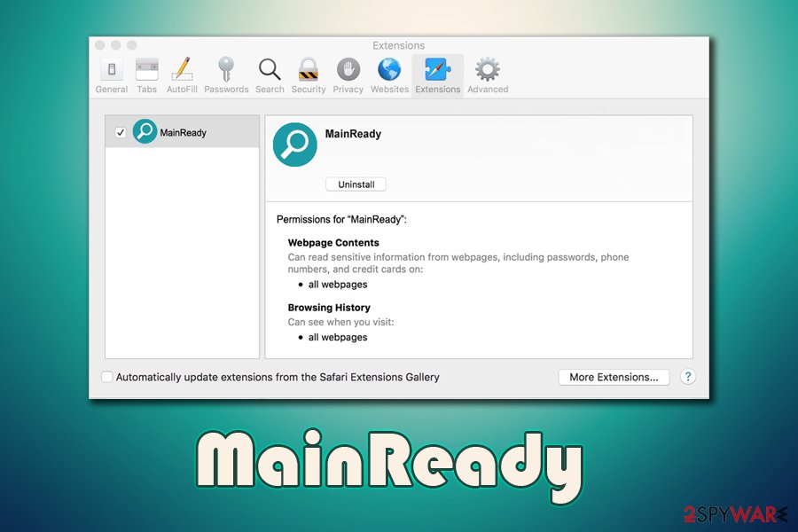Image resolution: width=798 pixels, height=532 pixels.
Task: Switch to the Advanced tab label
Action: (x=488, y=89)
